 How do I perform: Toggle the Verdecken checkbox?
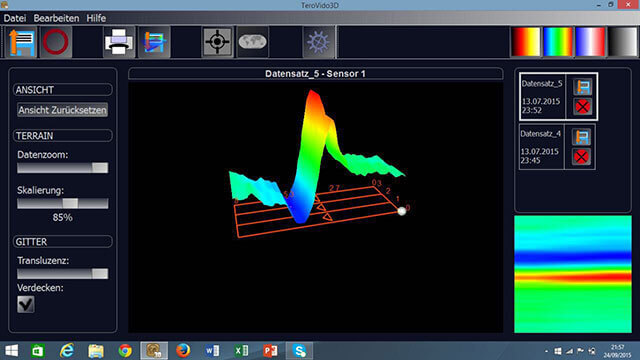(x=26, y=304)
